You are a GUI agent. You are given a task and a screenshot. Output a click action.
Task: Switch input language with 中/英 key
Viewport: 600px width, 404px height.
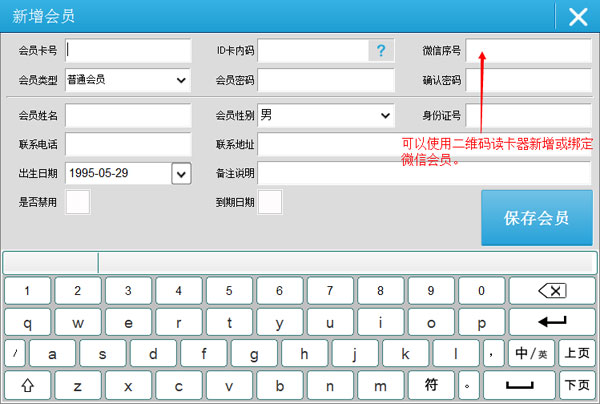[x=531, y=354]
